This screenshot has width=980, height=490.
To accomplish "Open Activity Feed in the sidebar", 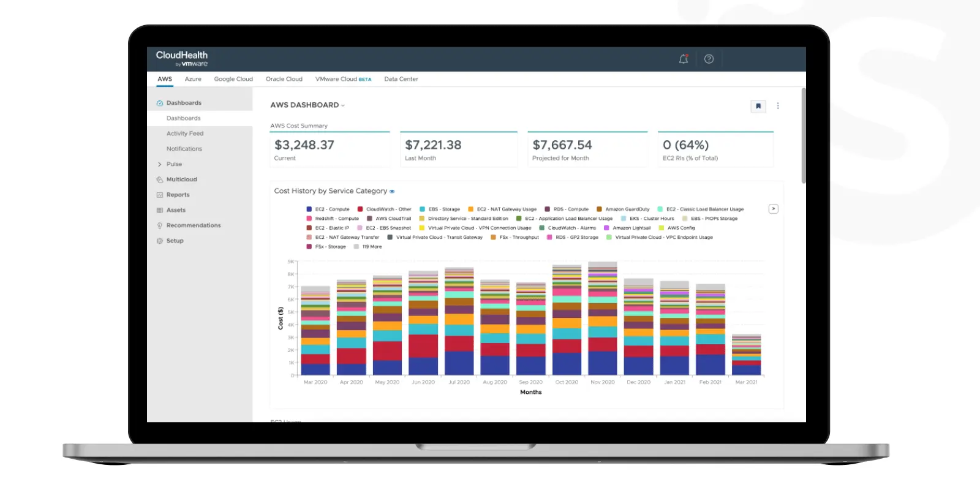I will (185, 134).
